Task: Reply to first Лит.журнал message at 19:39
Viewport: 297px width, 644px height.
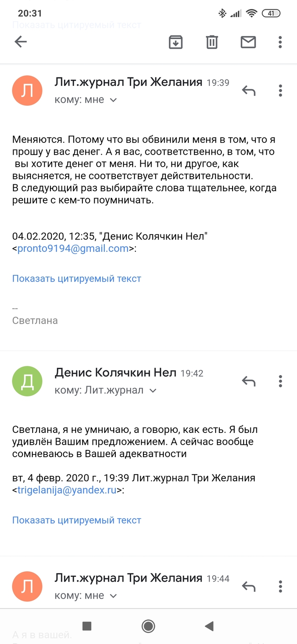Action: [249, 90]
